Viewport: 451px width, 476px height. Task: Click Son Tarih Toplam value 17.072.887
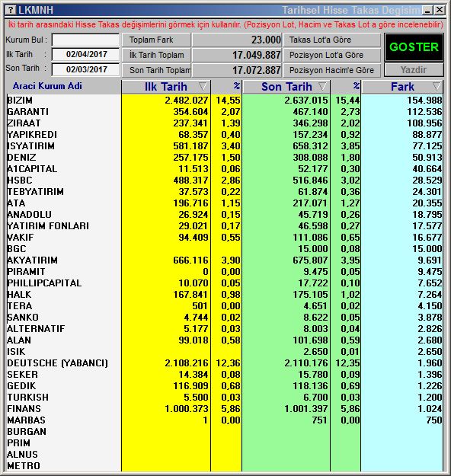tap(257, 70)
